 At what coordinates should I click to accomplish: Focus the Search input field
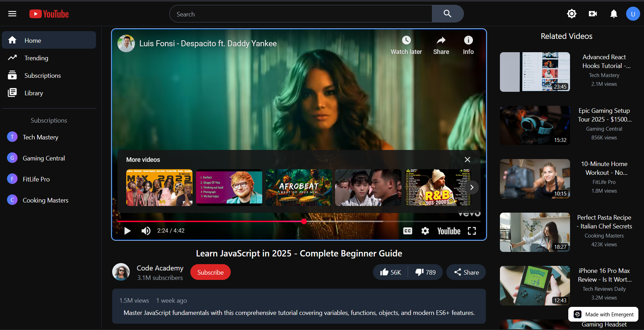point(301,14)
